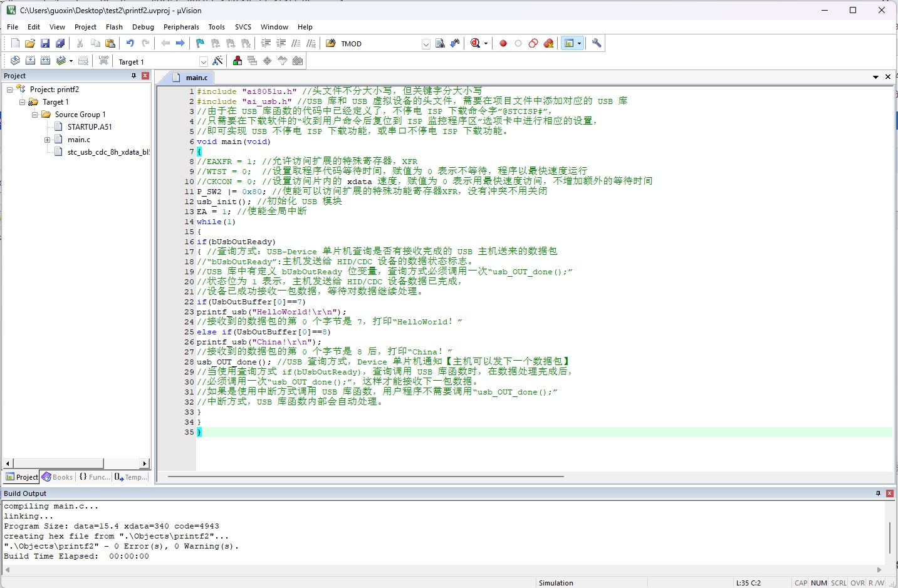Open window layout dropdown arrow
Screen dimensions: 898x588
(x=580, y=43)
